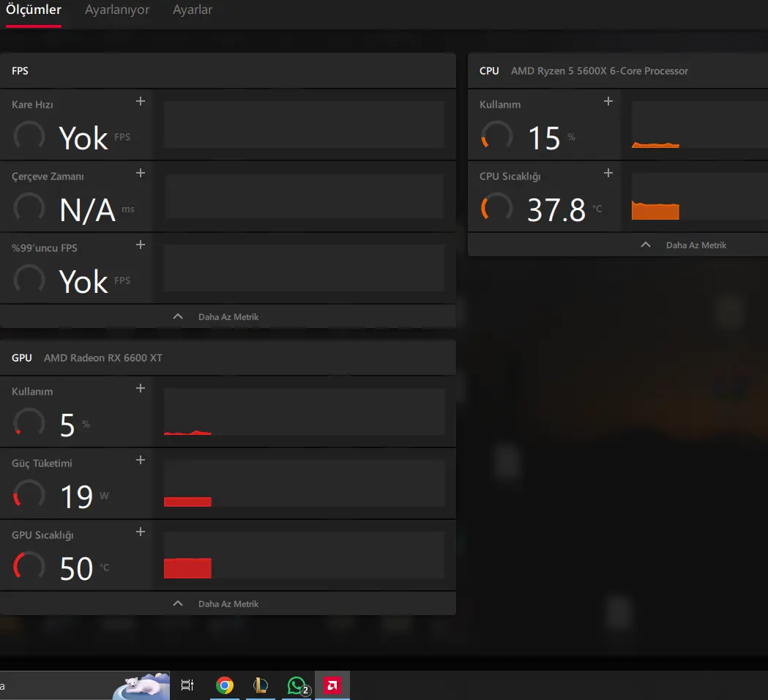Image resolution: width=768 pixels, height=700 pixels.
Task: Open WhatsApp from the taskbar
Action: click(x=297, y=685)
